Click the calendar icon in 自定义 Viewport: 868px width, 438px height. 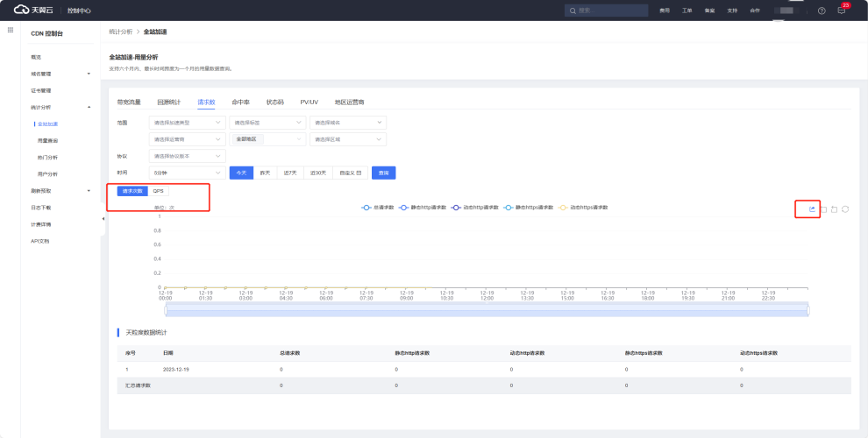click(359, 173)
